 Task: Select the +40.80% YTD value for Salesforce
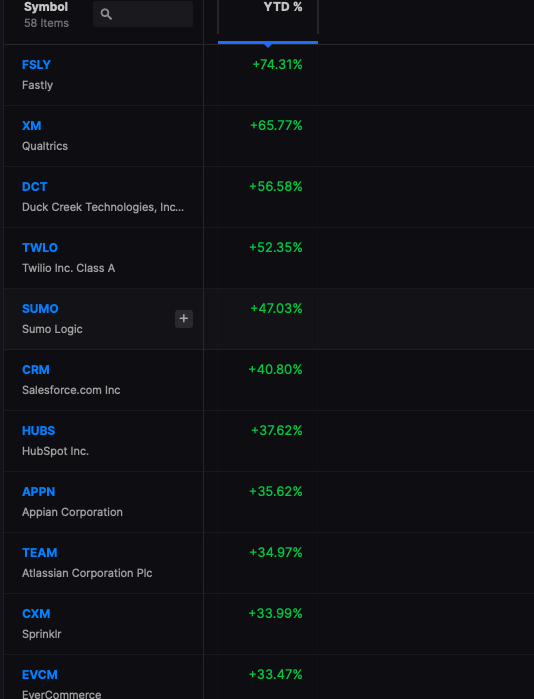click(275, 370)
